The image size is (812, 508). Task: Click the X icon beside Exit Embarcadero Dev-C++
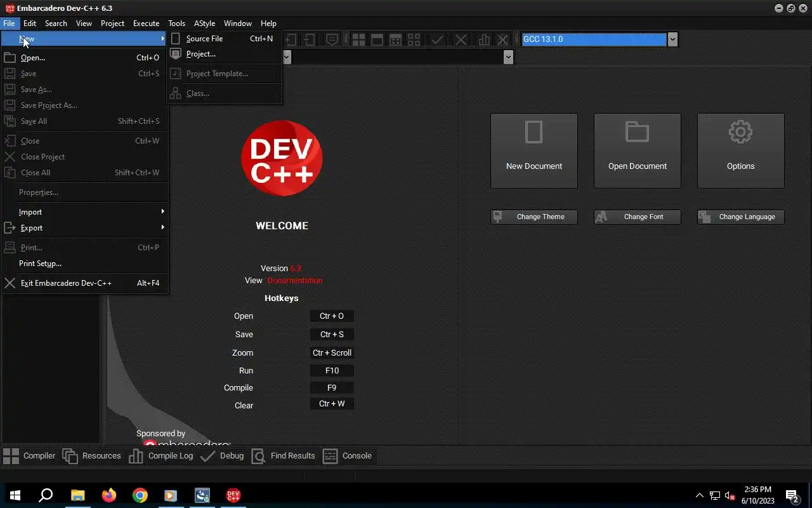pyautogui.click(x=10, y=283)
